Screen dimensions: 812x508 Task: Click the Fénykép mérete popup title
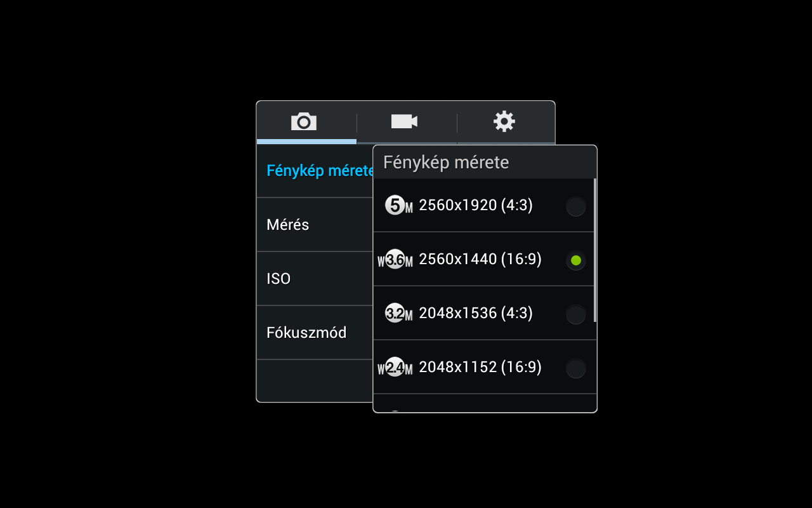(446, 163)
